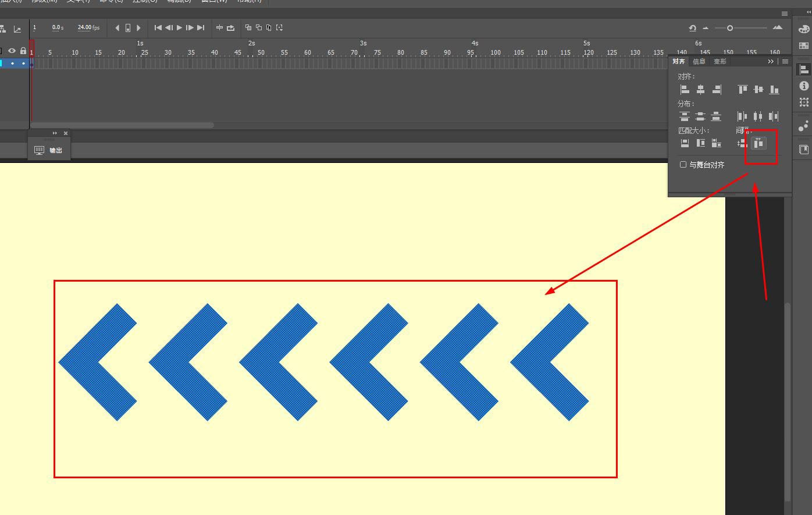Screen dimensions: 812x515
Task: Step forward one frame
Action: point(190,27)
